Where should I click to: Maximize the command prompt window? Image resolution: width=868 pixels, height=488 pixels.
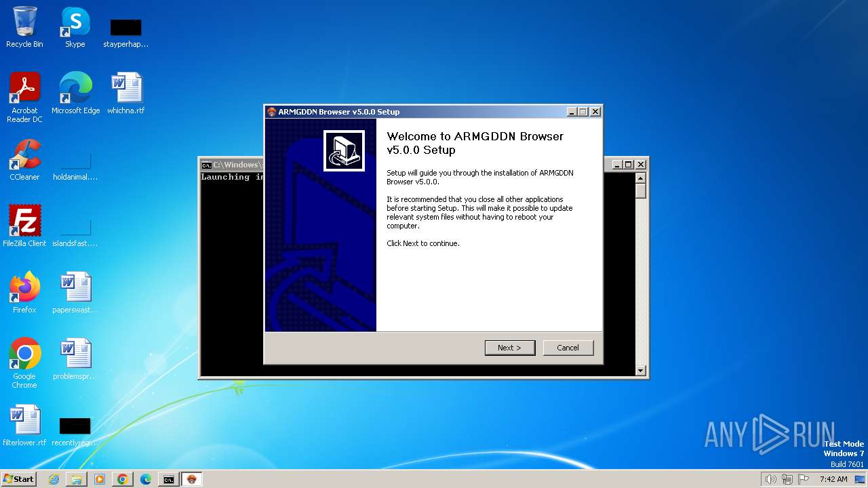[x=629, y=165]
